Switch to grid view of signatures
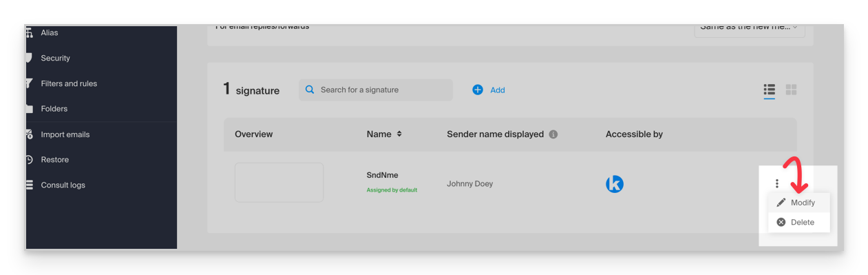Image resolution: width=868 pixels, height=275 pixels. 792,90
